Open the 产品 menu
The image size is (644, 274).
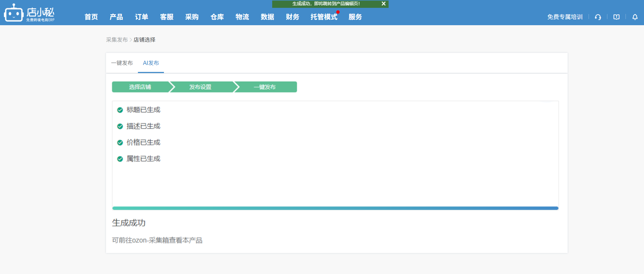(116, 17)
